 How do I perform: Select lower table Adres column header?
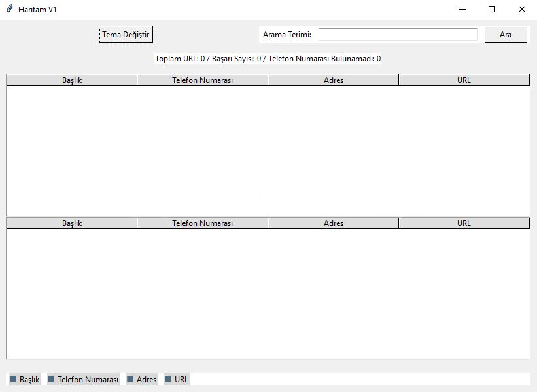[x=333, y=223]
